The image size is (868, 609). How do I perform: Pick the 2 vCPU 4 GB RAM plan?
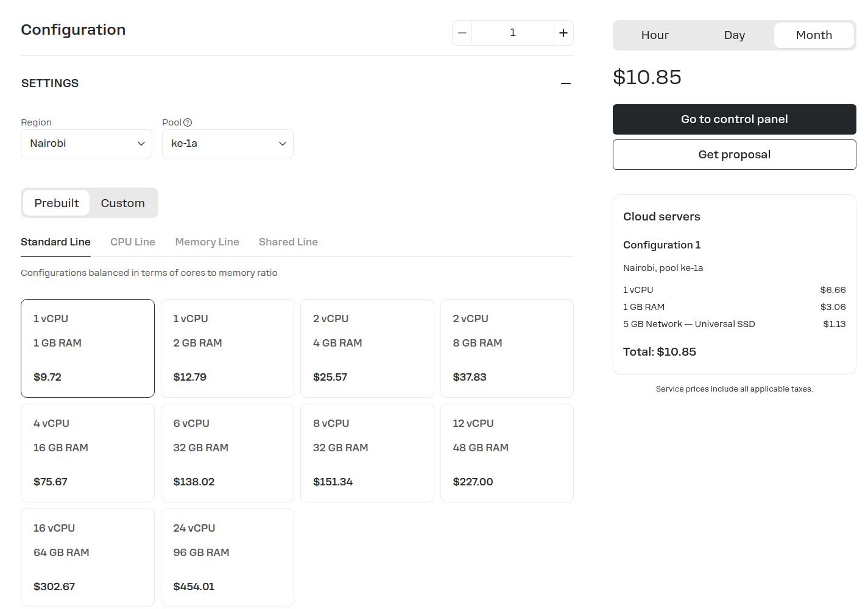click(367, 348)
